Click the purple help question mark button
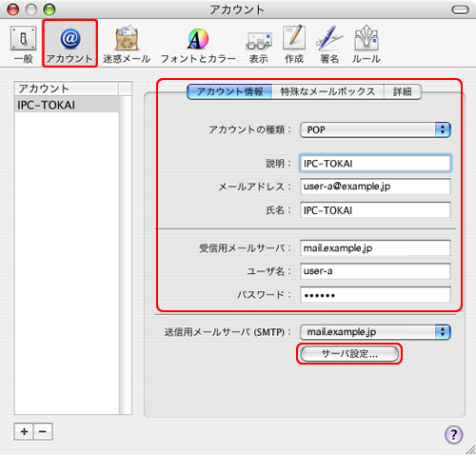 [453, 434]
